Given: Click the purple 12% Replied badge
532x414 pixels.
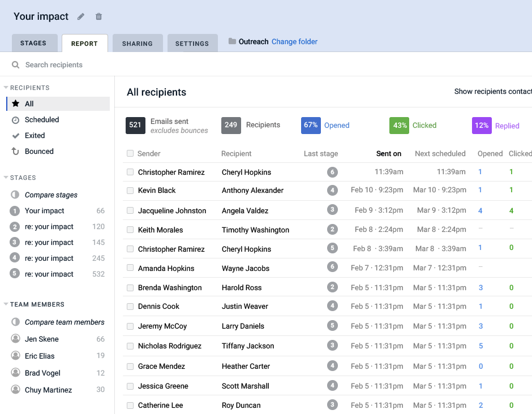Looking at the screenshot, I should pyautogui.click(x=482, y=126).
